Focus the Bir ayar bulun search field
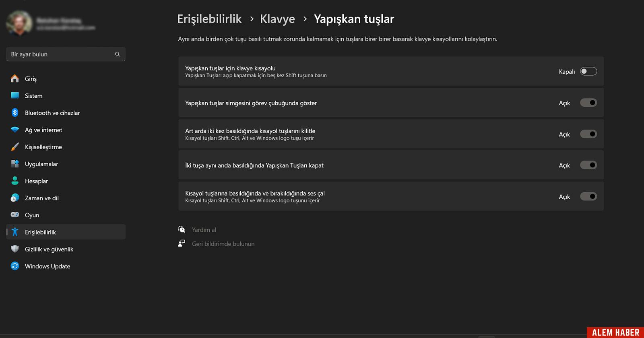This screenshot has width=644, height=338. pyautogui.click(x=66, y=54)
